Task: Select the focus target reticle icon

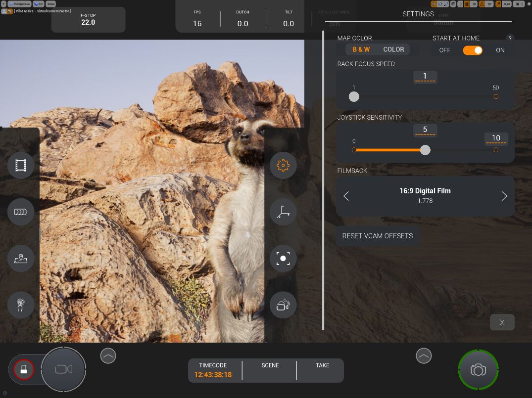Action: (x=283, y=259)
